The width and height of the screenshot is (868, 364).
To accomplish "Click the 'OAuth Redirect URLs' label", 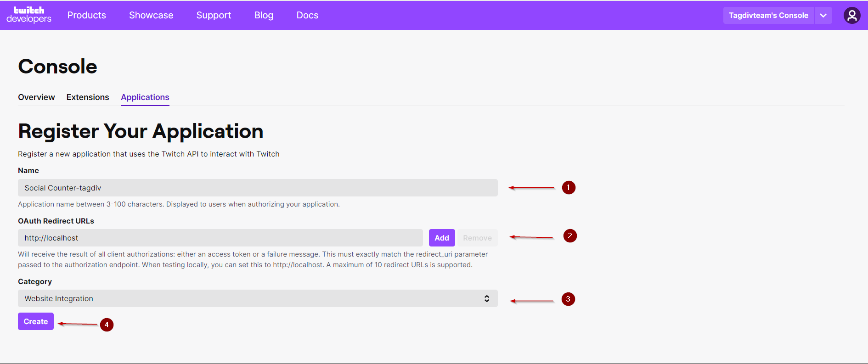I will point(56,221).
